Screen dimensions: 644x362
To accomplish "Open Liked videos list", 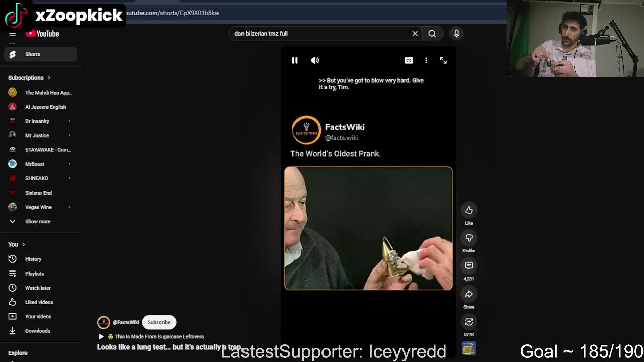I will pyautogui.click(x=40, y=302).
